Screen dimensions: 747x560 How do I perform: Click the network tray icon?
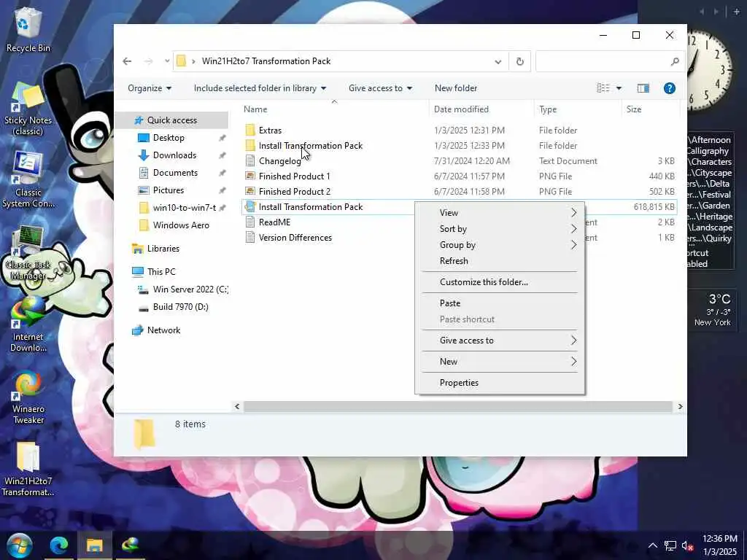670,545
